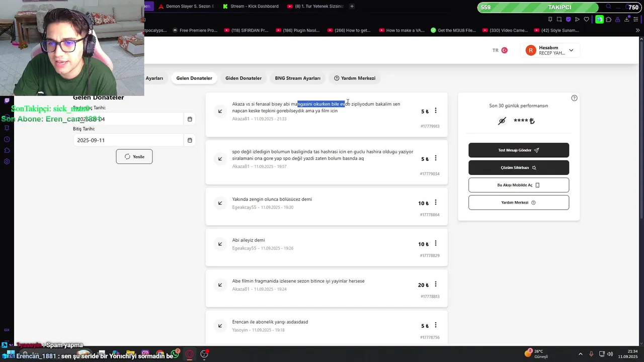Open the BNG Stream Ayarları tab
The image size is (644, 362).
[x=297, y=78]
